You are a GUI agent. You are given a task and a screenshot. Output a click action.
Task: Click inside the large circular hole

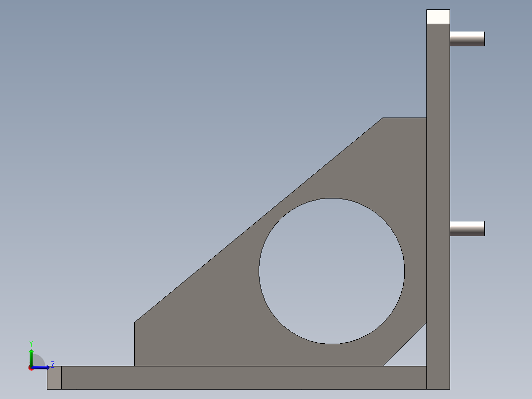[332, 271]
